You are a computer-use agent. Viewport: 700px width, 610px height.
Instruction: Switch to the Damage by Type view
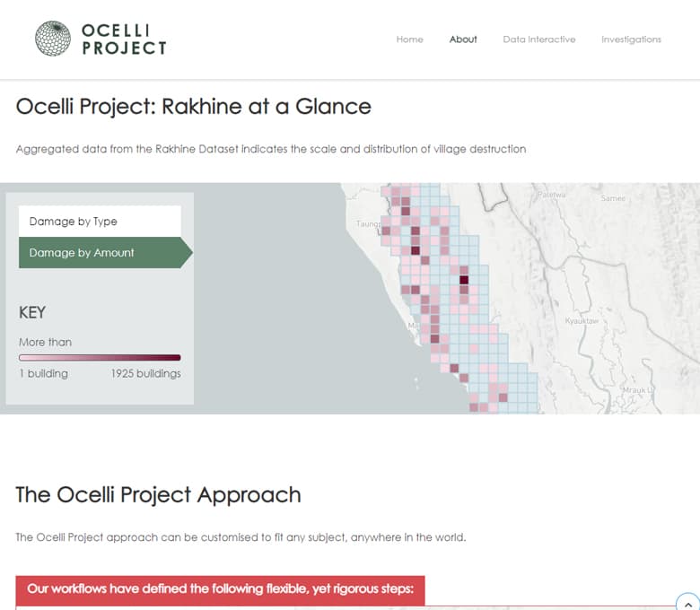(x=100, y=222)
